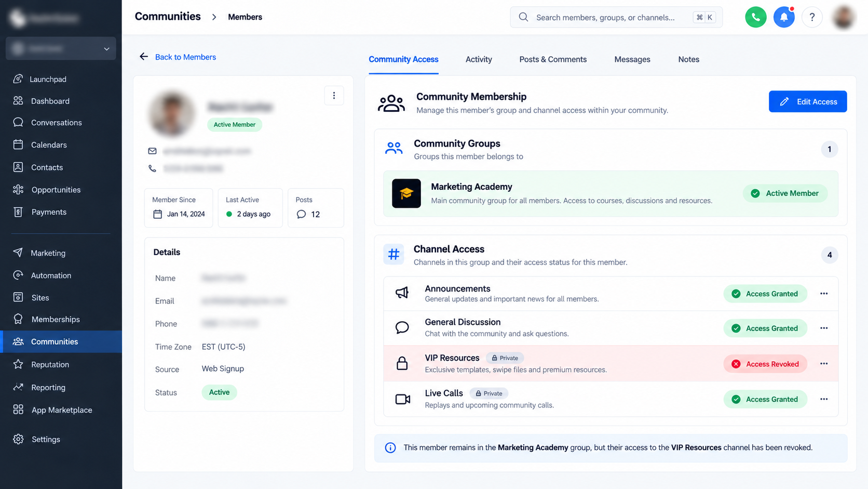Click Active Member badge in Marketing Academy row

[x=785, y=193]
